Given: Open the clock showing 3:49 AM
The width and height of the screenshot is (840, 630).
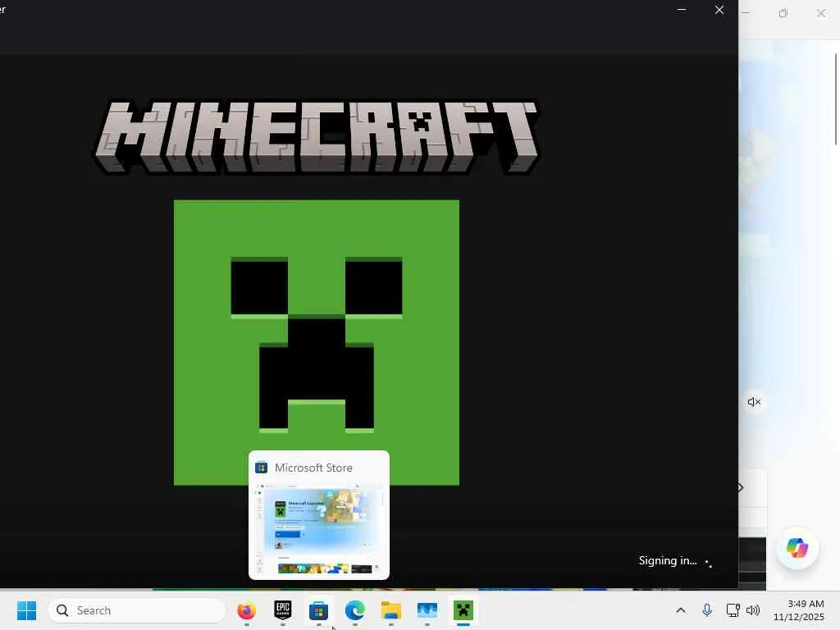Looking at the screenshot, I should 799,610.
